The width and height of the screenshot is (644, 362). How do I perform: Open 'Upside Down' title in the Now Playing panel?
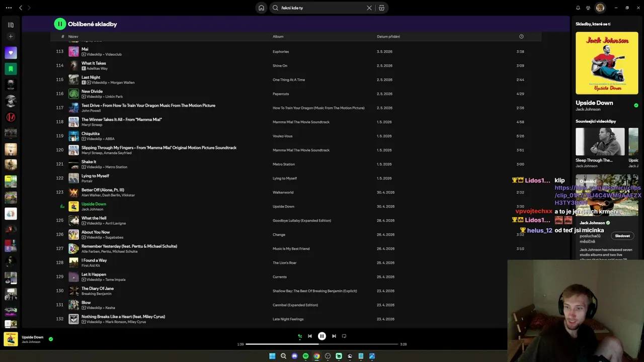[594, 103]
